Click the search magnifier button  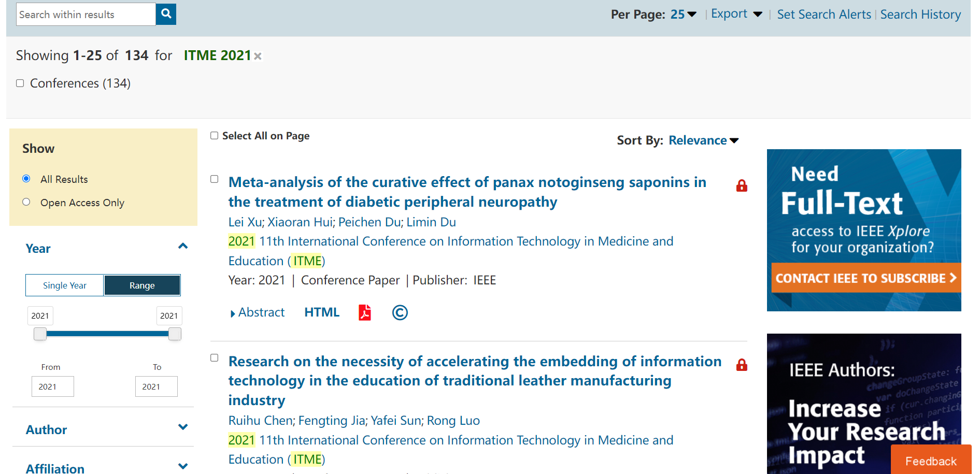click(x=166, y=14)
